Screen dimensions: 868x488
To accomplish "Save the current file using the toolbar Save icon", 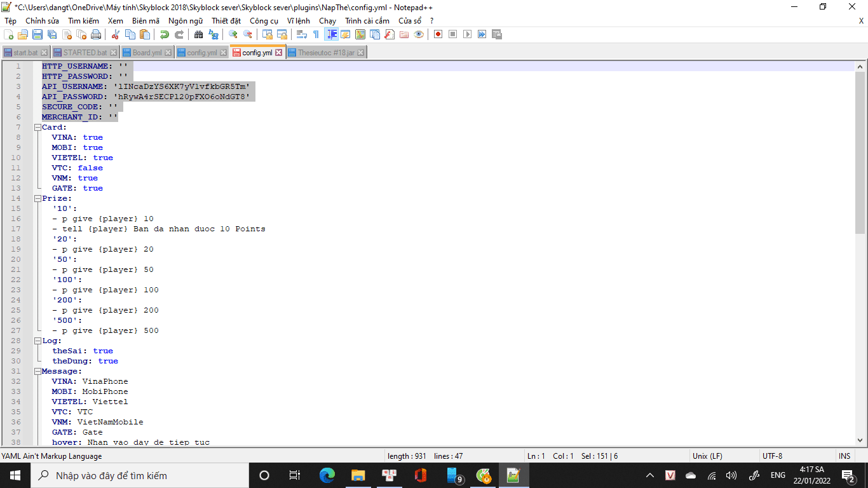I will click(x=37, y=34).
